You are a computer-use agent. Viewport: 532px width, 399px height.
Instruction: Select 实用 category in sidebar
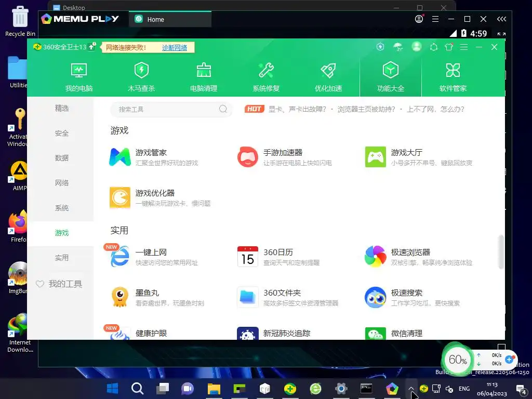61,258
